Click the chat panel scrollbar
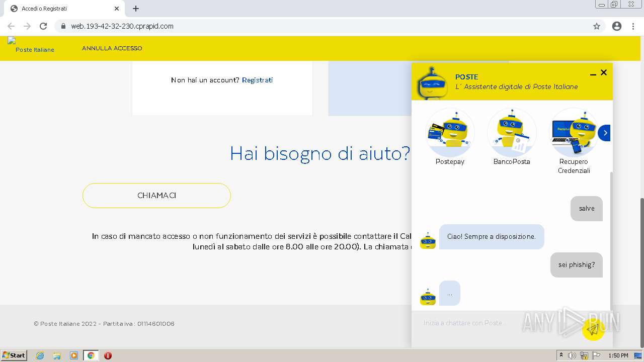 coord(611,240)
